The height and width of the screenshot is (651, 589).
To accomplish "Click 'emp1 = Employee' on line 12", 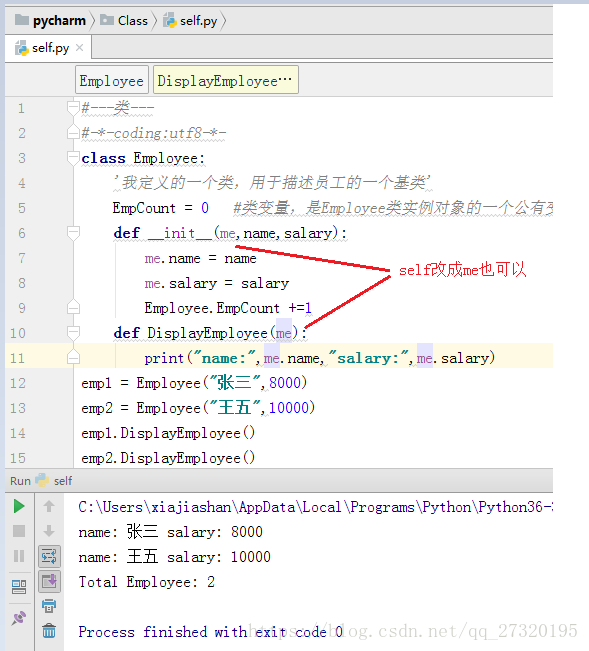I will pos(141,383).
